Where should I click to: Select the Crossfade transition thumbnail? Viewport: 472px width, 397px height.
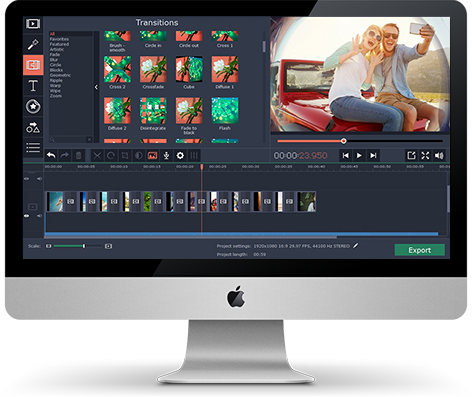coord(153,69)
